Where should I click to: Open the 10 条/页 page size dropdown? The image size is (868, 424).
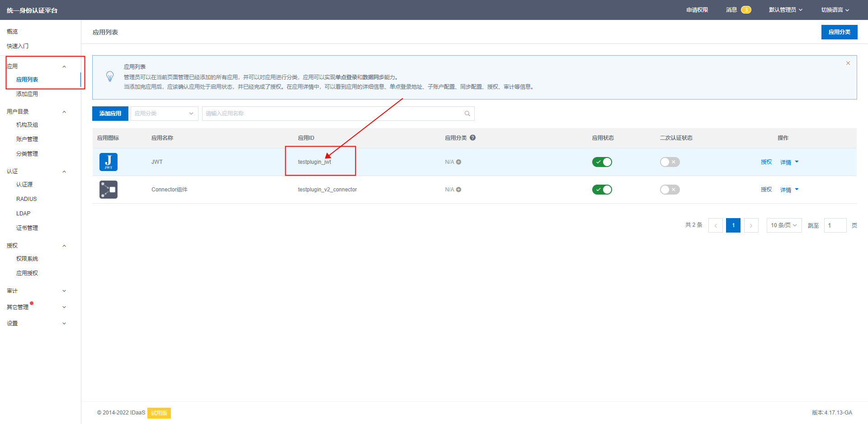click(x=783, y=225)
